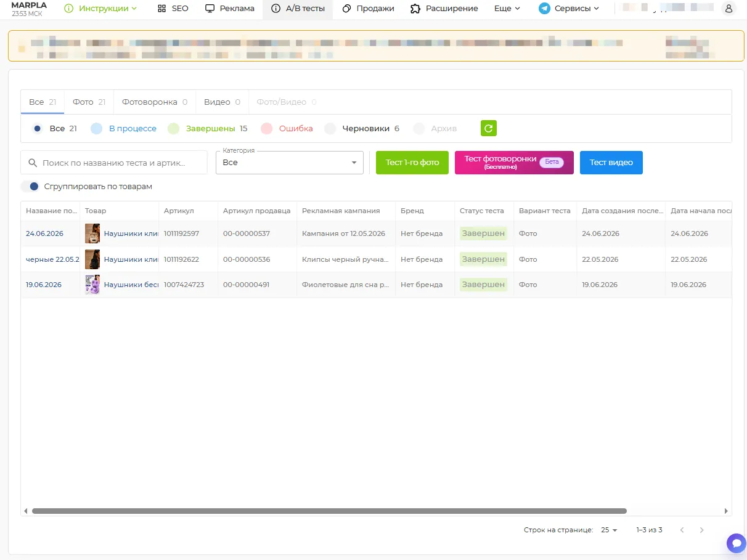
Task: Go to previous page arrow
Action: coord(682,530)
